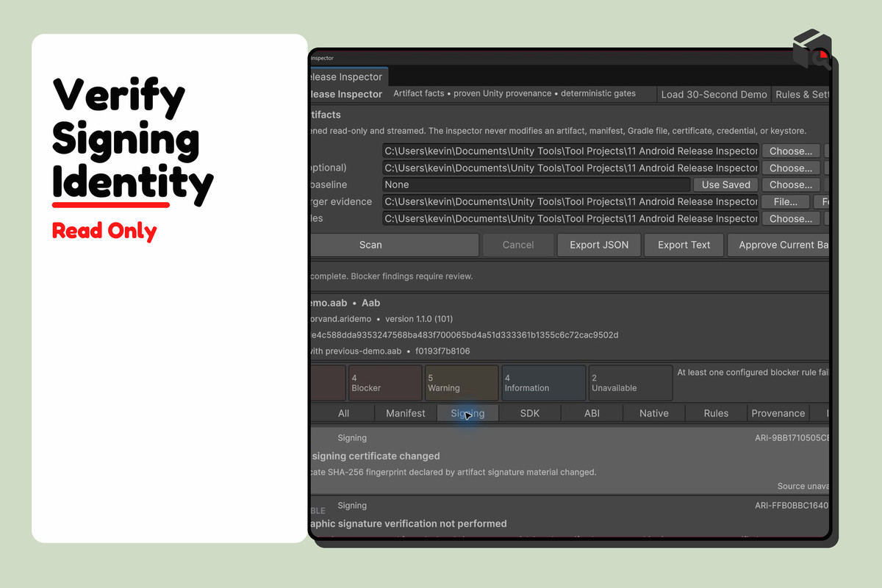Click 'At least one configured blocker rule' message

point(753,373)
